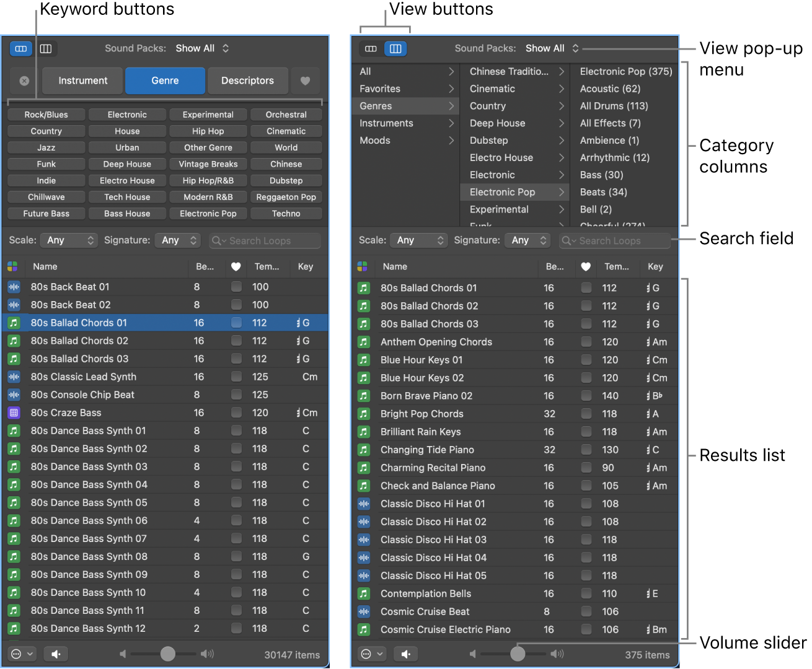Click the Hip Hop keyword button
The image size is (812, 669).
click(208, 131)
